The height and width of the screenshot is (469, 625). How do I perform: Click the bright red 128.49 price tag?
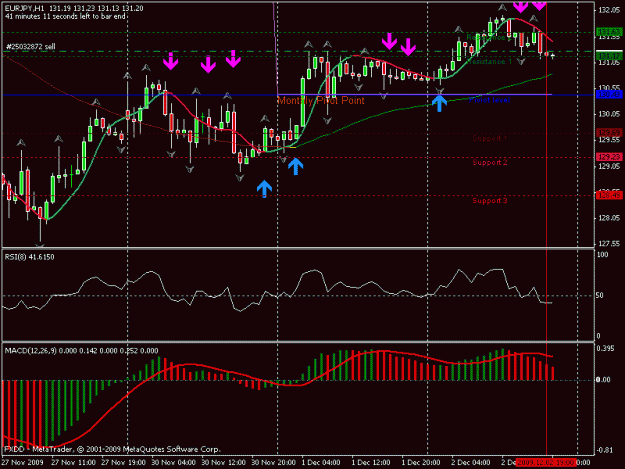click(609, 195)
